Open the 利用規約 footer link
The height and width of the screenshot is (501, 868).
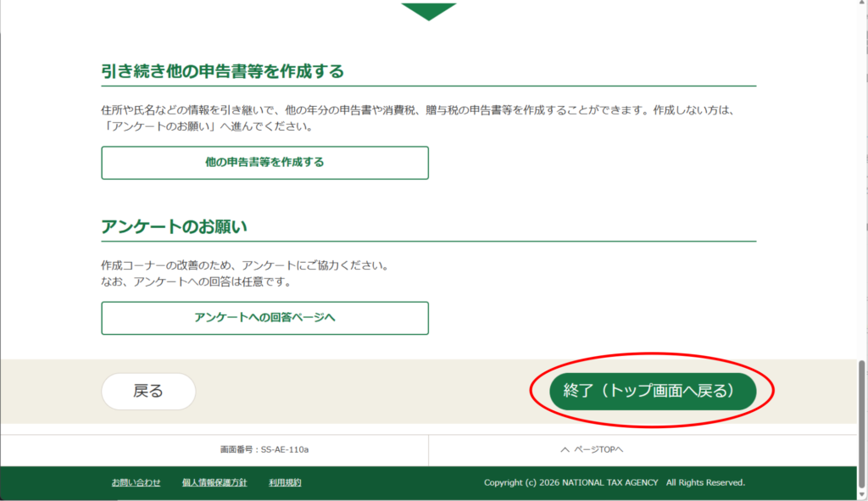click(285, 482)
